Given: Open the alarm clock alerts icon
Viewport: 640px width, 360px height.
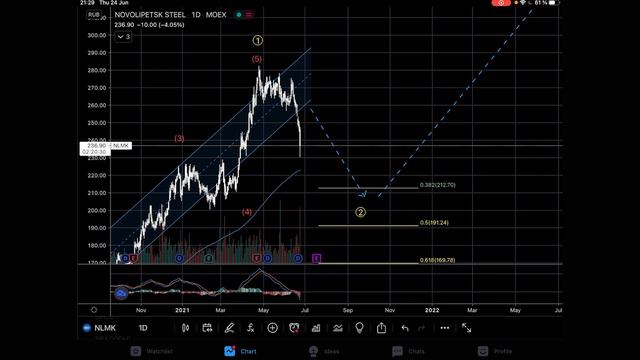Looking at the screenshot, I should click(294, 328).
